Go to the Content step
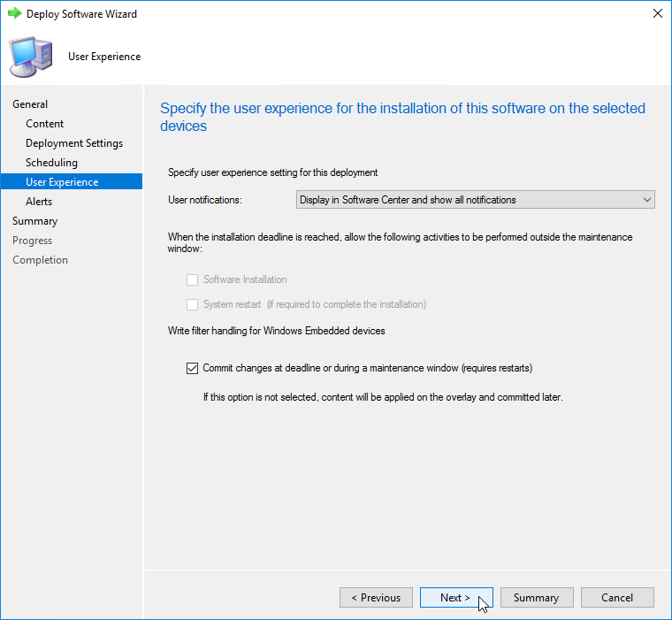 point(44,124)
